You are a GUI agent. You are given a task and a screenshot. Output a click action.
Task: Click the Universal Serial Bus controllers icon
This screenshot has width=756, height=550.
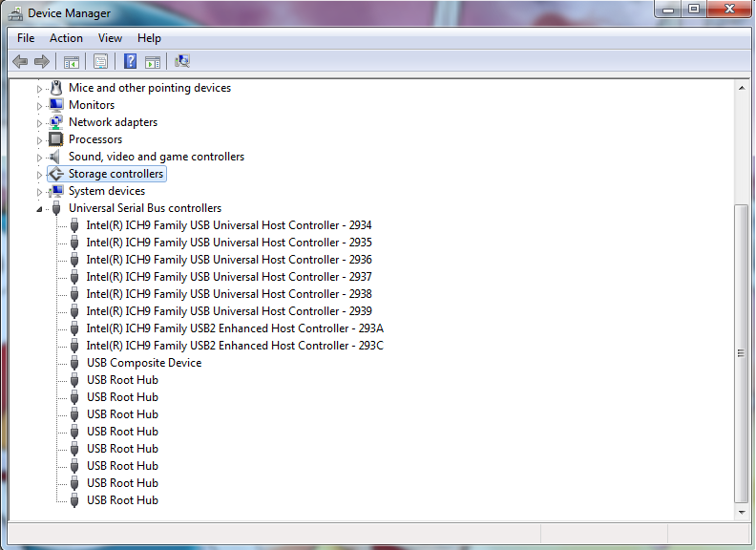56,208
